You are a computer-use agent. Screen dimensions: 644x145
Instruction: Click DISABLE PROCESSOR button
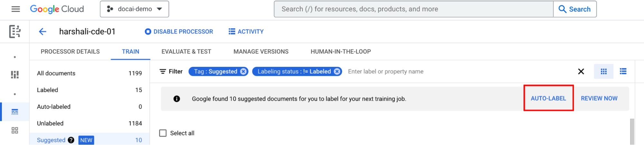click(179, 32)
